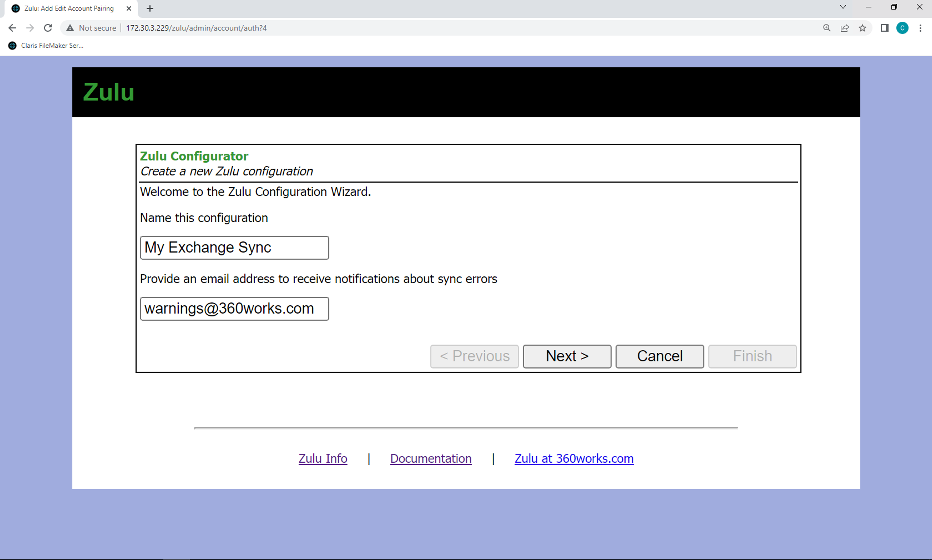Open the Chrome profile avatar

[902, 28]
